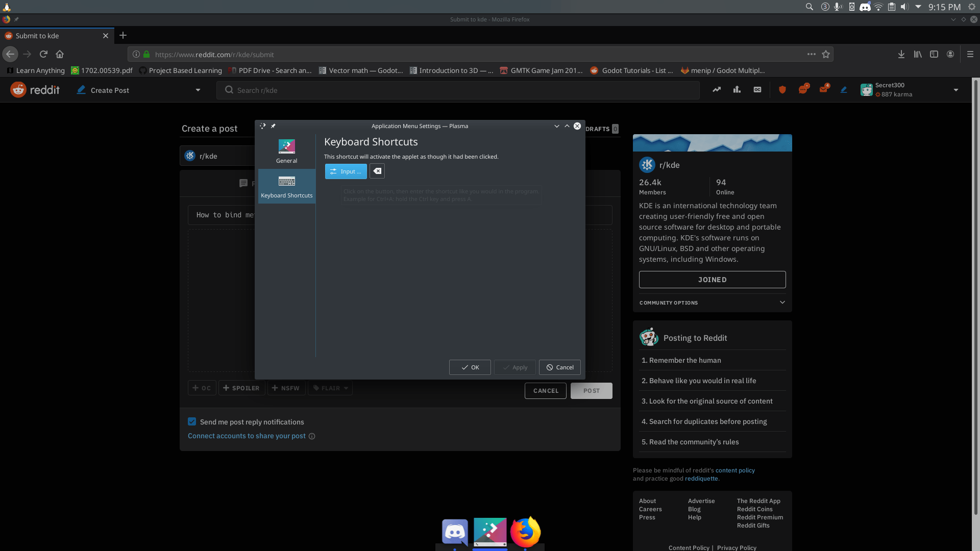
Task: Switch to General settings tab
Action: (286, 151)
